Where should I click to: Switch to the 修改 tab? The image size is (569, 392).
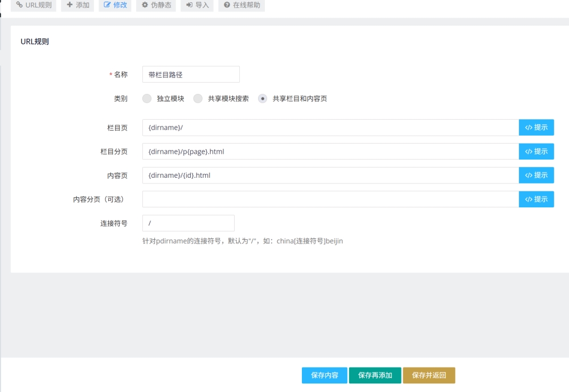point(115,5)
